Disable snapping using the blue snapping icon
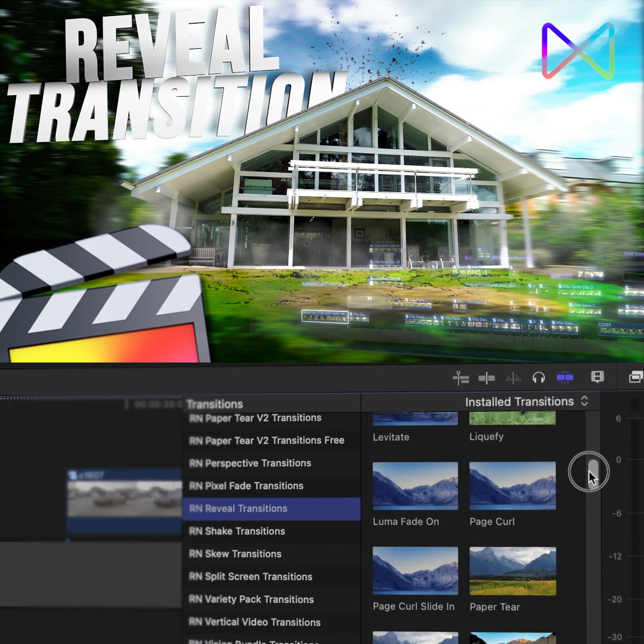 [565, 378]
